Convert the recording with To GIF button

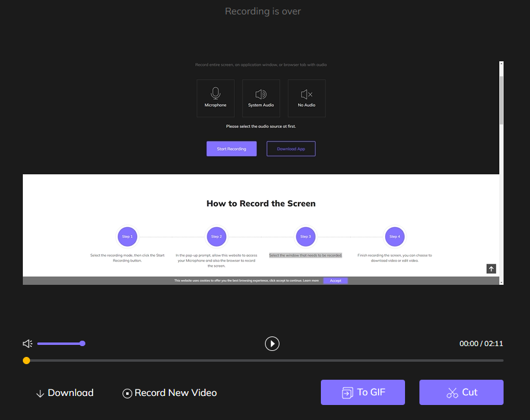click(x=362, y=392)
